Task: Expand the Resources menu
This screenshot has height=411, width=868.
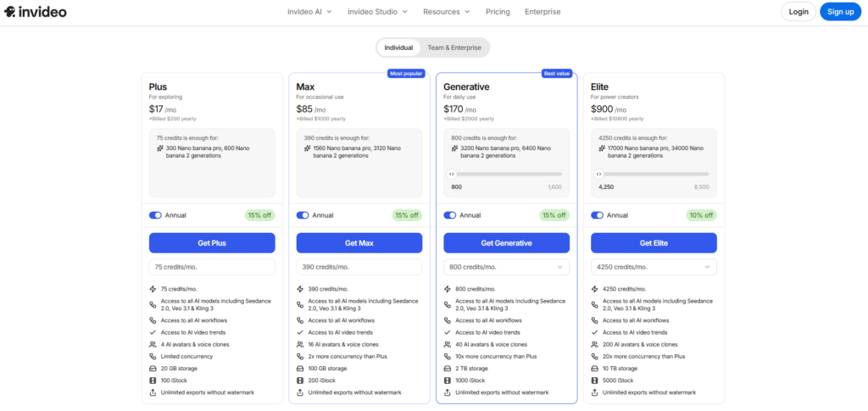Action: (x=446, y=12)
